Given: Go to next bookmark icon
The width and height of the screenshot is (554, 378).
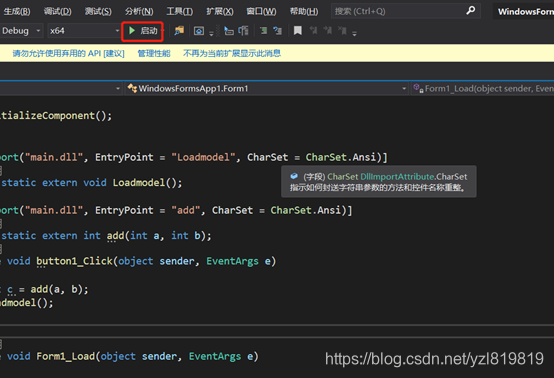Looking at the screenshot, I should click(328, 31).
